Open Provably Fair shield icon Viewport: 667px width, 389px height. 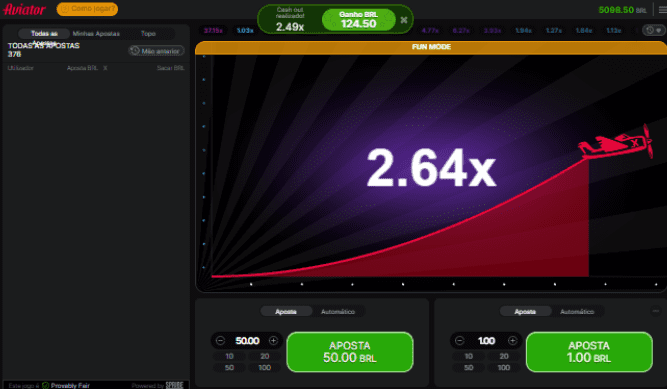tap(46, 386)
